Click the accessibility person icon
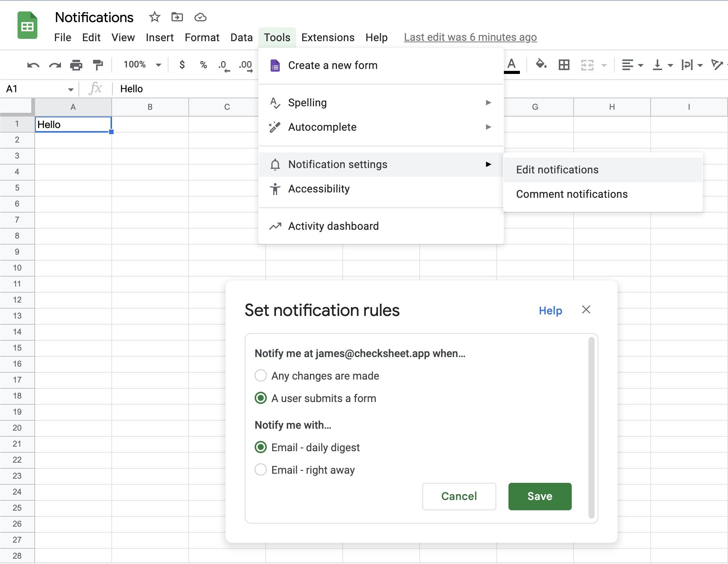Image resolution: width=728 pixels, height=564 pixels. pyautogui.click(x=275, y=189)
